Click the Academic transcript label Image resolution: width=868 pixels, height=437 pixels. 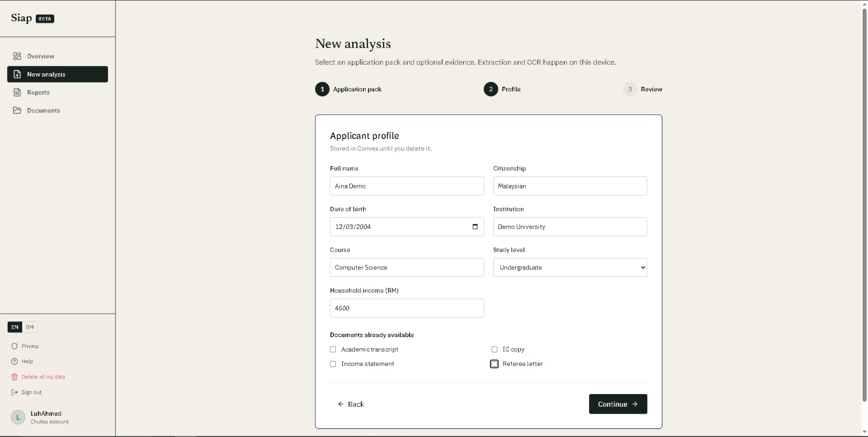pos(369,350)
